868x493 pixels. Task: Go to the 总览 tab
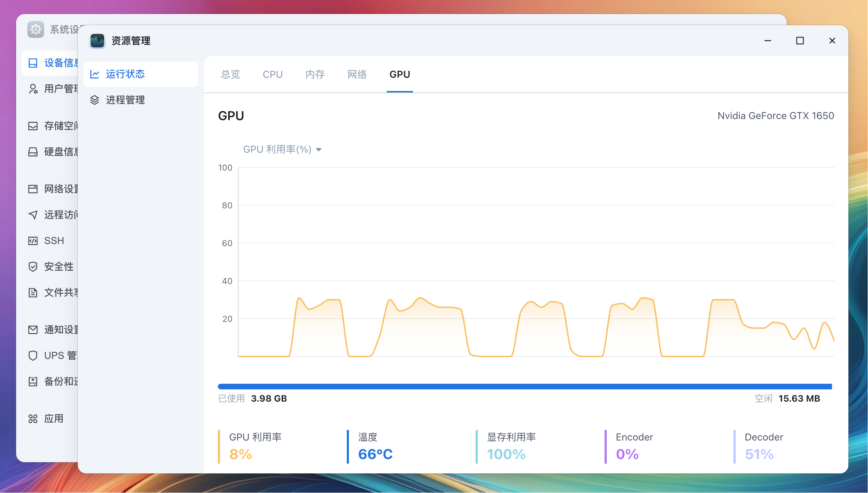[230, 75]
